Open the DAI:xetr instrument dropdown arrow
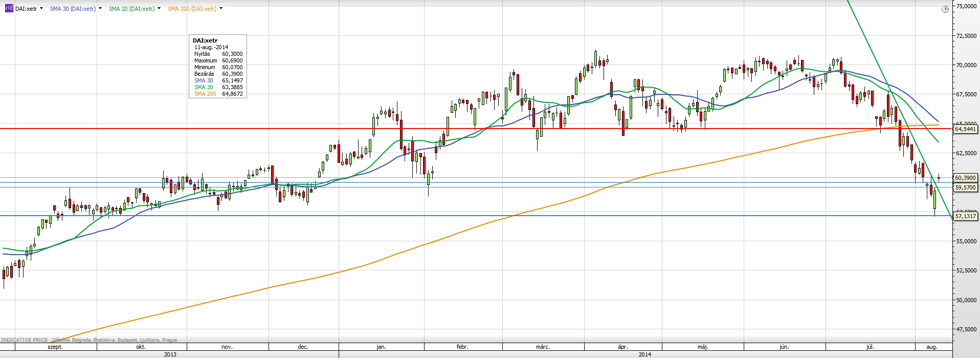The image size is (980, 358). coord(41,9)
